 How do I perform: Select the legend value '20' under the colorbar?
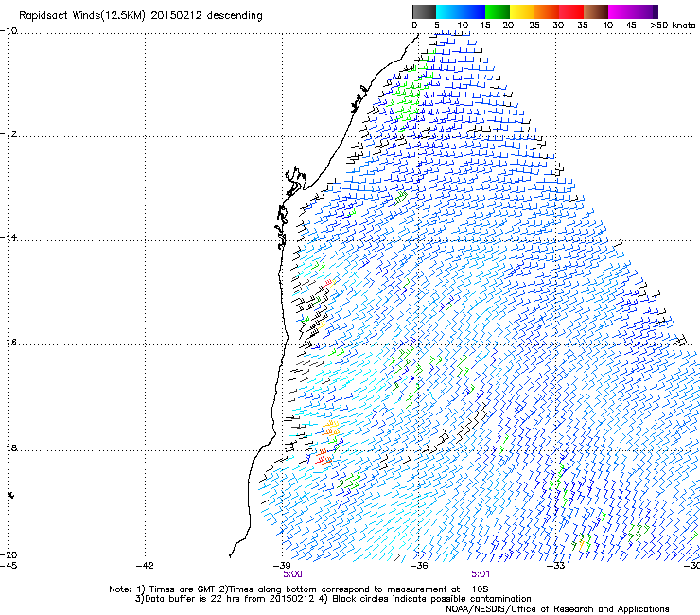tap(508, 26)
